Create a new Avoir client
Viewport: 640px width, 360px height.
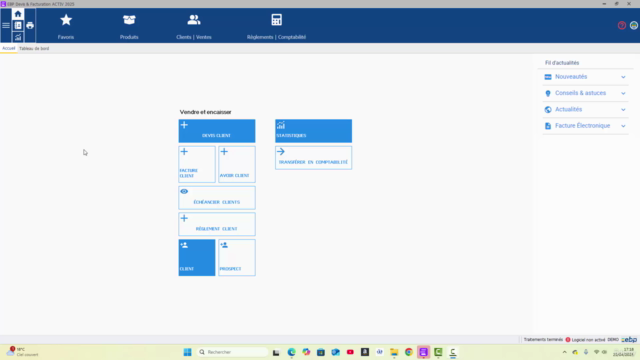coord(237,164)
